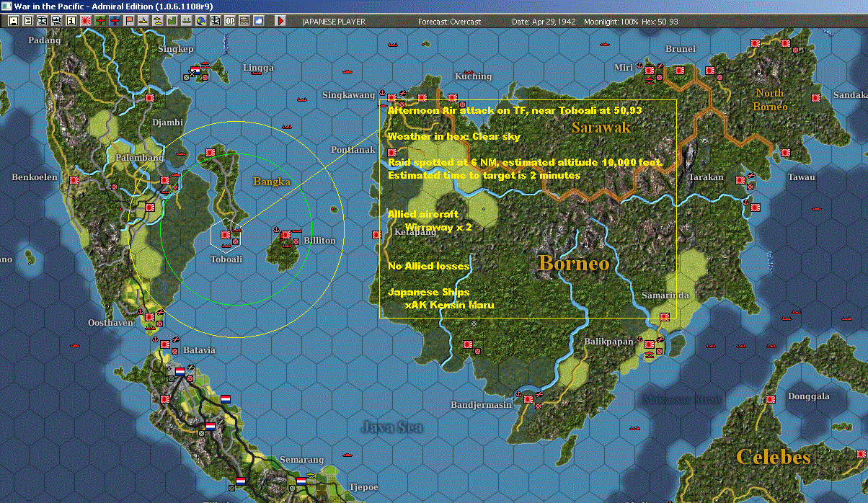Image resolution: width=868 pixels, height=503 pixels.
Task: Click the OP toolbar button
Action: click(x=230, y=21)
